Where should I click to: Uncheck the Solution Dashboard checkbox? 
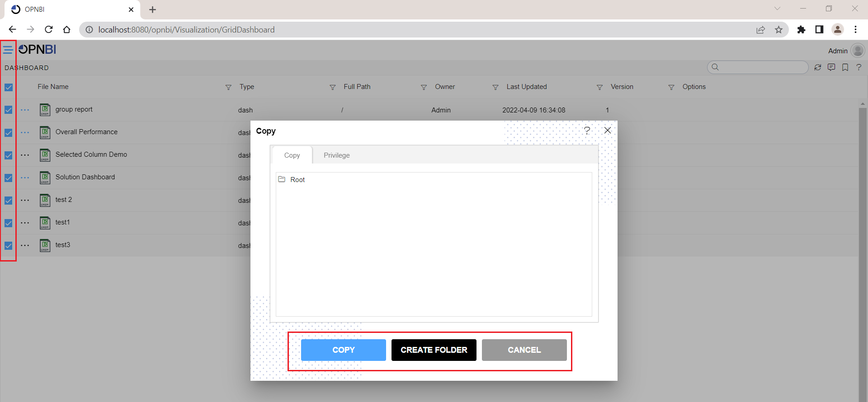pyautogui.click(x=9, y=178)
